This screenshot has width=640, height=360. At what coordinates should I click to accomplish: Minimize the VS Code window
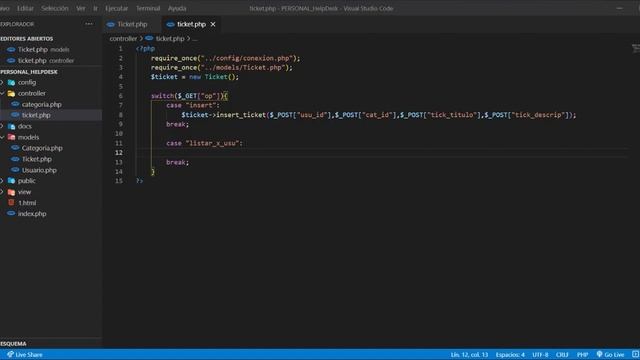pyautogui.click(x=619, y=8)
